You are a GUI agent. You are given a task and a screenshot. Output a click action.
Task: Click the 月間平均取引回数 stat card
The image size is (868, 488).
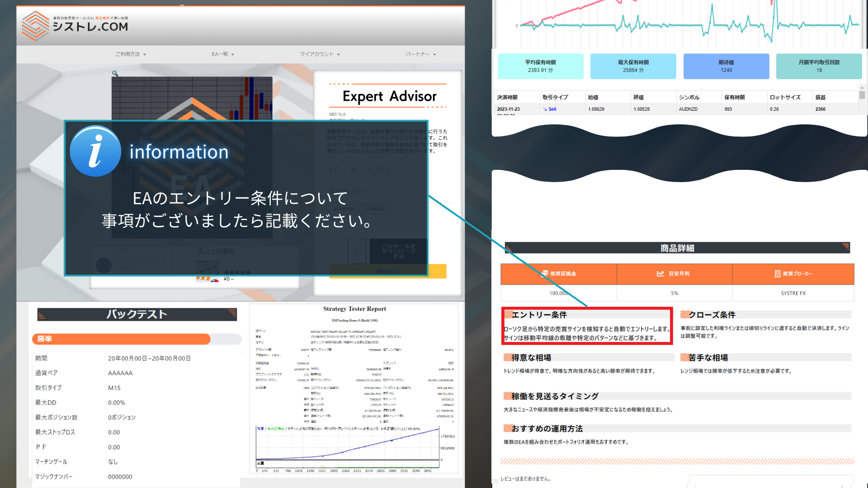point(819,66)
